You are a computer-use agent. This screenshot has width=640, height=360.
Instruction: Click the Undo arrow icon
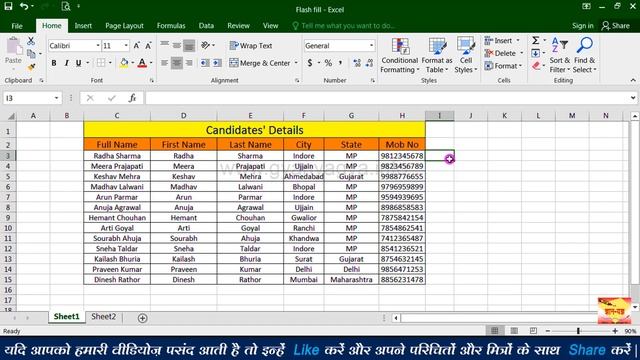point(24,7)
